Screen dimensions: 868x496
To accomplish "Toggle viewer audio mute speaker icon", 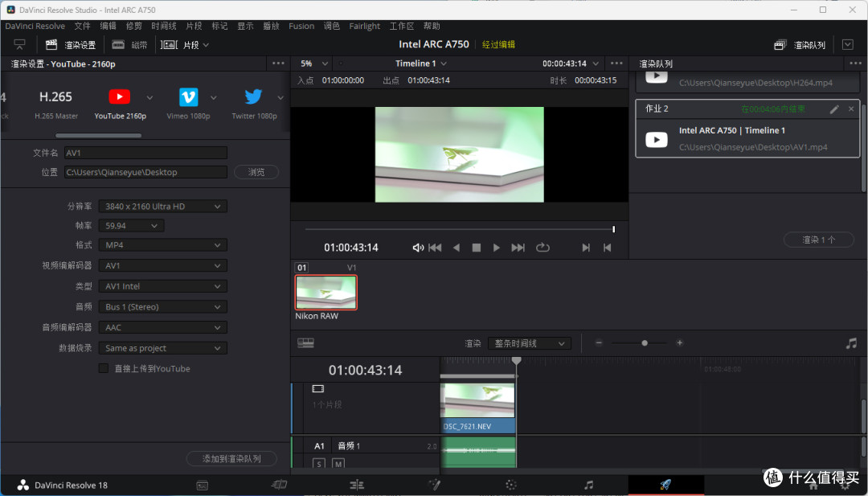I will [418, 248].
